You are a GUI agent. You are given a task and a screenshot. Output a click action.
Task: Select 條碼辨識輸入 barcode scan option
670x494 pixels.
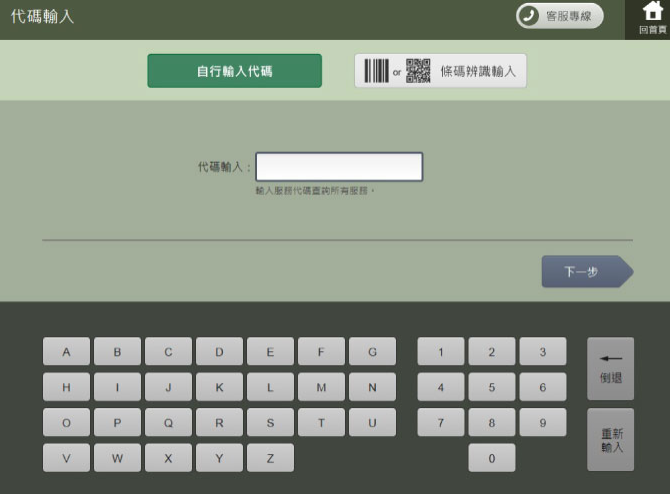pos(440,71)
